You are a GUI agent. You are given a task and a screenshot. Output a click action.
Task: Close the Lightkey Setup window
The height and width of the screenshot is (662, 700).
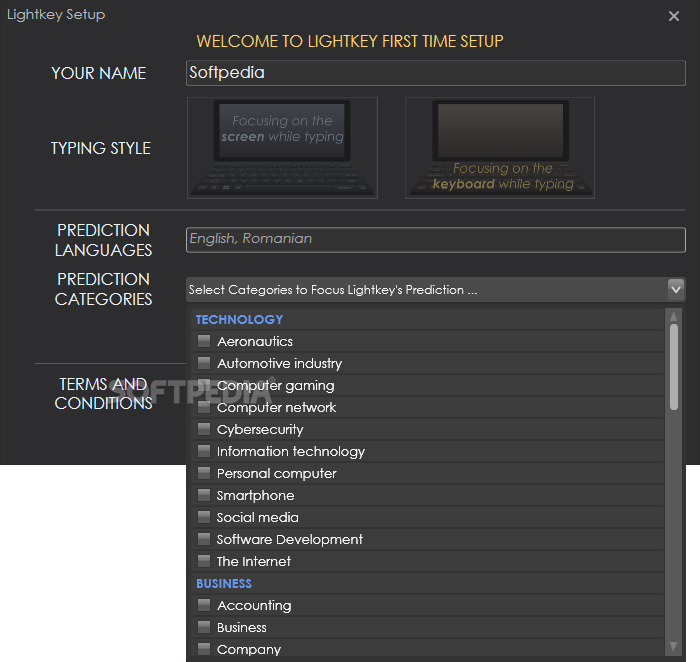[674, 16]
